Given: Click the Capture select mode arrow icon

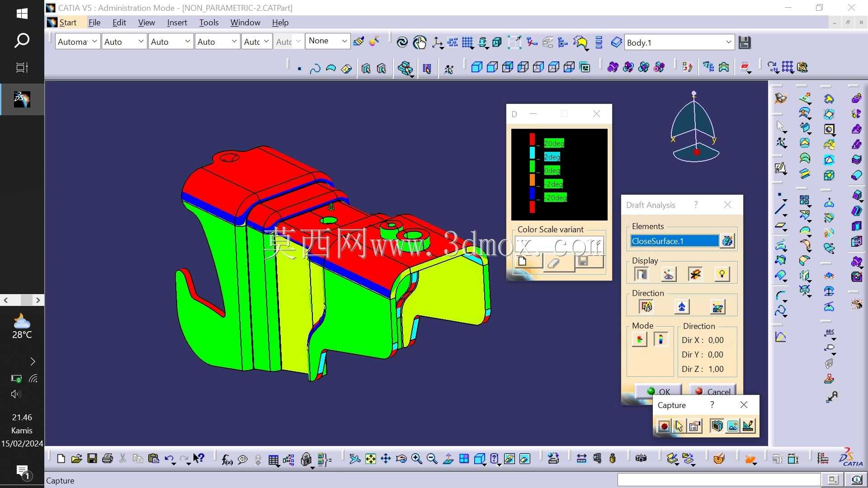Looking at the screenshot, I should [679, 426].
